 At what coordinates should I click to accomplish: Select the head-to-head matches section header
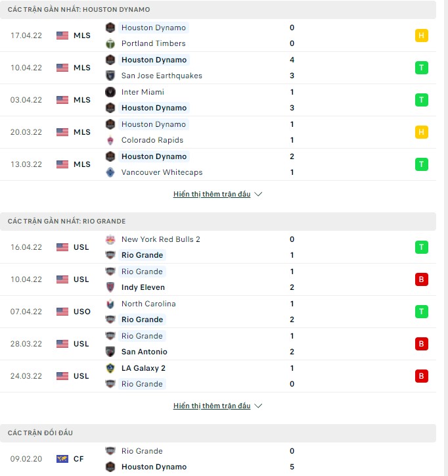click(x=41, y=433)
